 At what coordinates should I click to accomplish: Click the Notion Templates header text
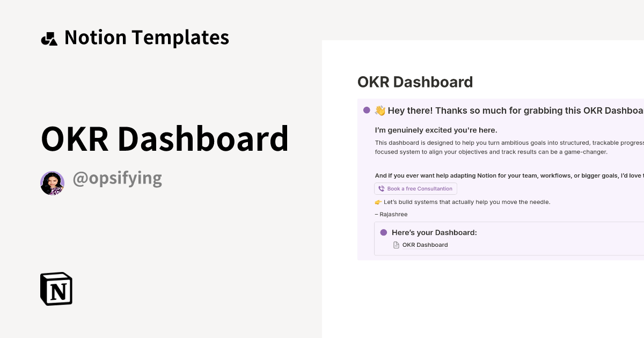pyautogui.click(x=147, y=37)
